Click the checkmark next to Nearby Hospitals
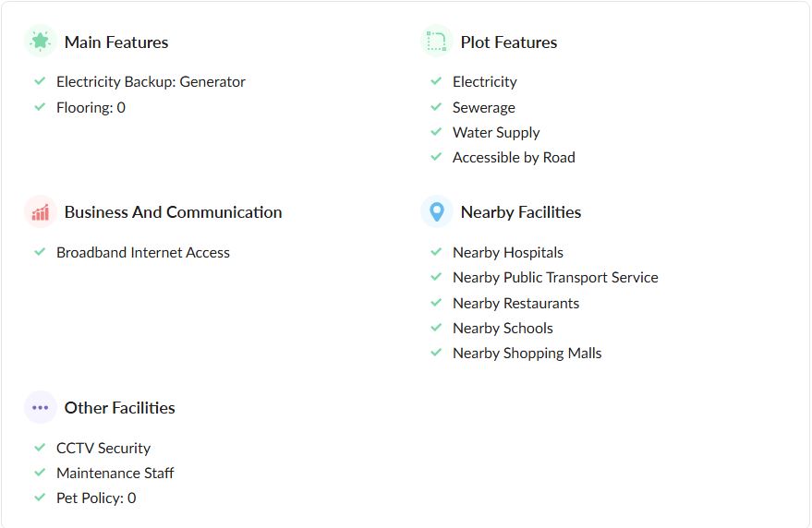The width and height of the screenshot is (812, 528). click(x=436, y=252)
